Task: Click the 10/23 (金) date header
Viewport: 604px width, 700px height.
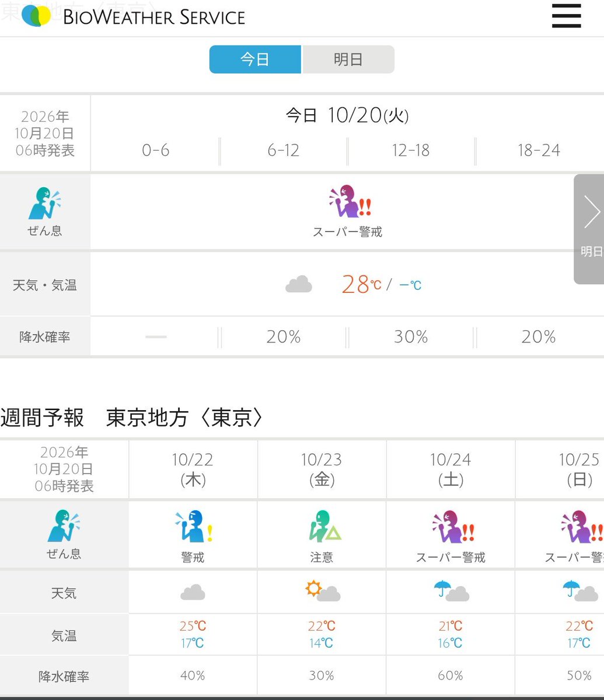Action: click(x=322, y=470)
